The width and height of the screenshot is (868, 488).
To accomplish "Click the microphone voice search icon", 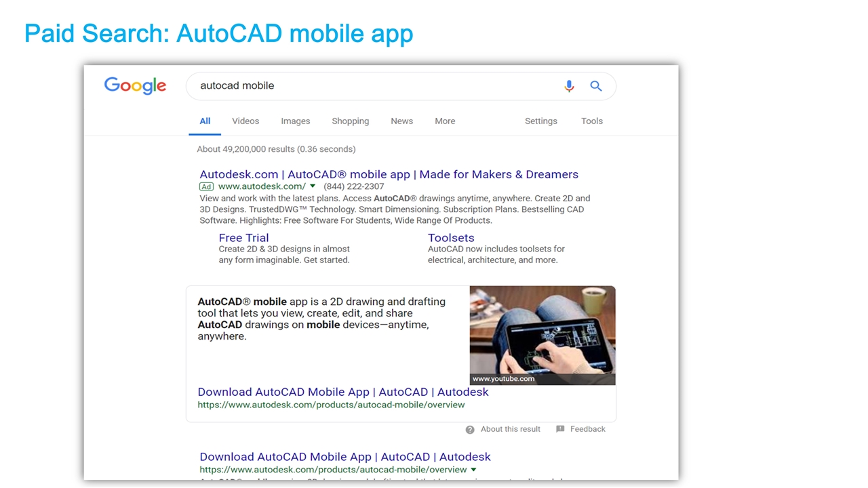I will (569, 86).
